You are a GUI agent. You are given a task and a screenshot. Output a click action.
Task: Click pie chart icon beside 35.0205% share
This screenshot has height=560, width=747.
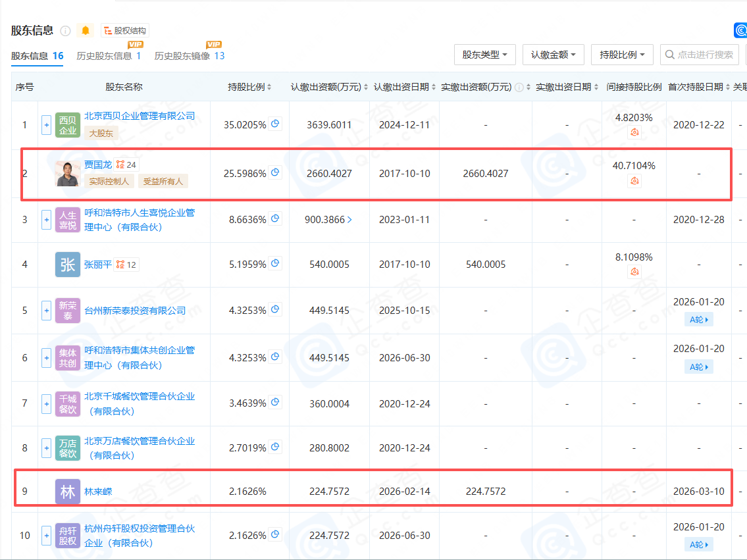(x=276, y=124)
